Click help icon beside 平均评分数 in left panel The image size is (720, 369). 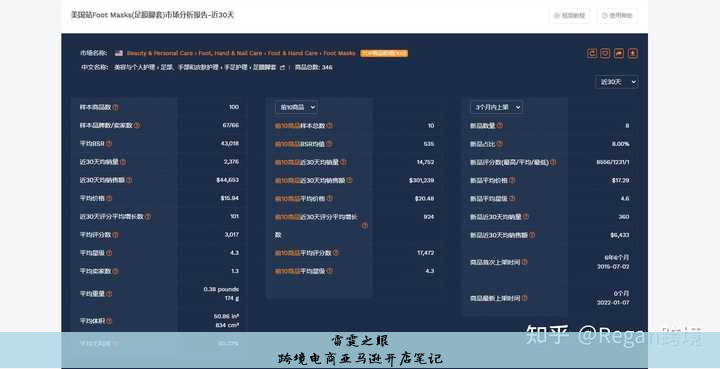[x=115, y=235]
